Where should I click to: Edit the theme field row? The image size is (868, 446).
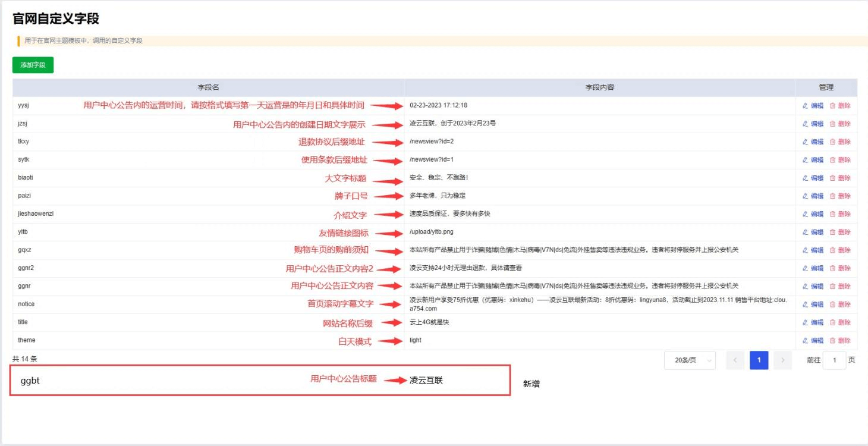pos(813,341)
